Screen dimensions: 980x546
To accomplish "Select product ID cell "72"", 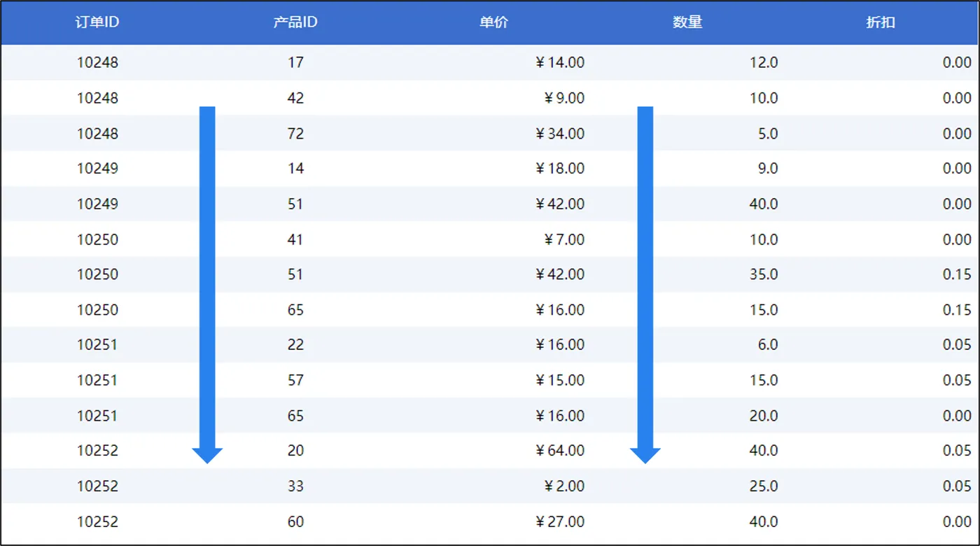I will point(295,134).
